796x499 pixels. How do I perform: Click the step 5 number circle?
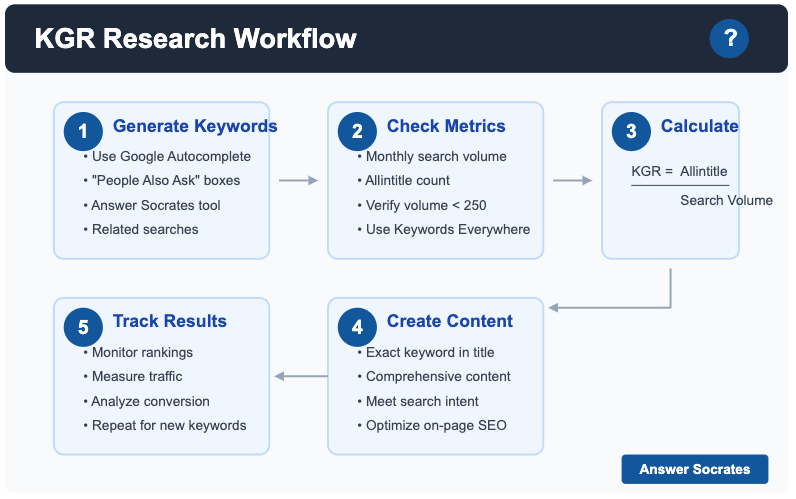tap(83, 326)
